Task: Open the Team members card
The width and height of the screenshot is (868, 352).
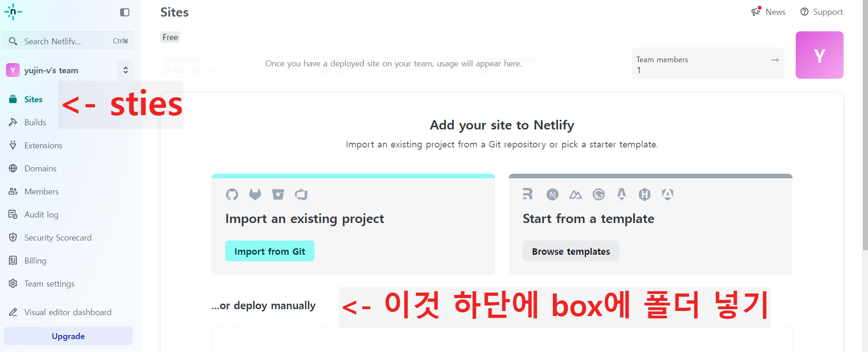Action: [708, 63]
